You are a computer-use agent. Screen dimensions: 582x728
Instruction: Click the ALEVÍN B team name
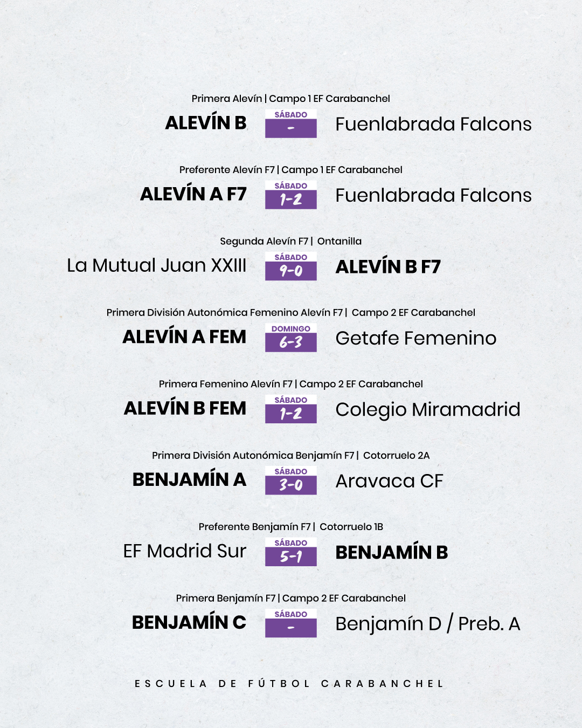point(205,123)
